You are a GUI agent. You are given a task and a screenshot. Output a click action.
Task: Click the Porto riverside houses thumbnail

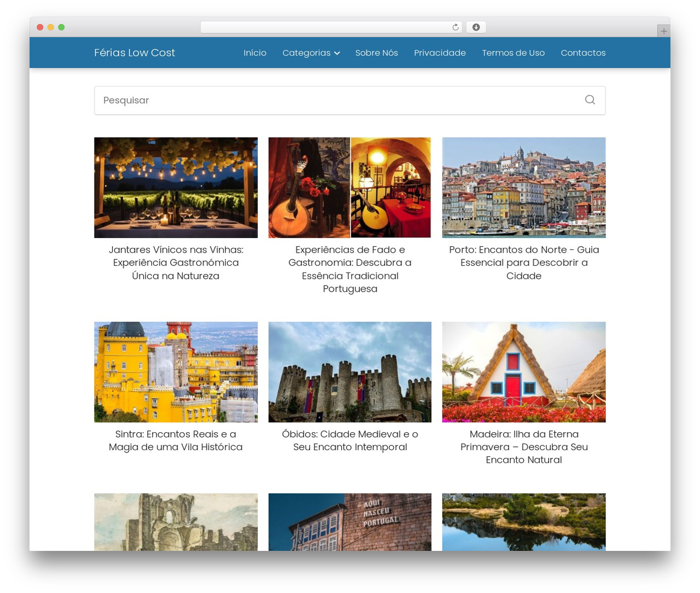point(524,188)
